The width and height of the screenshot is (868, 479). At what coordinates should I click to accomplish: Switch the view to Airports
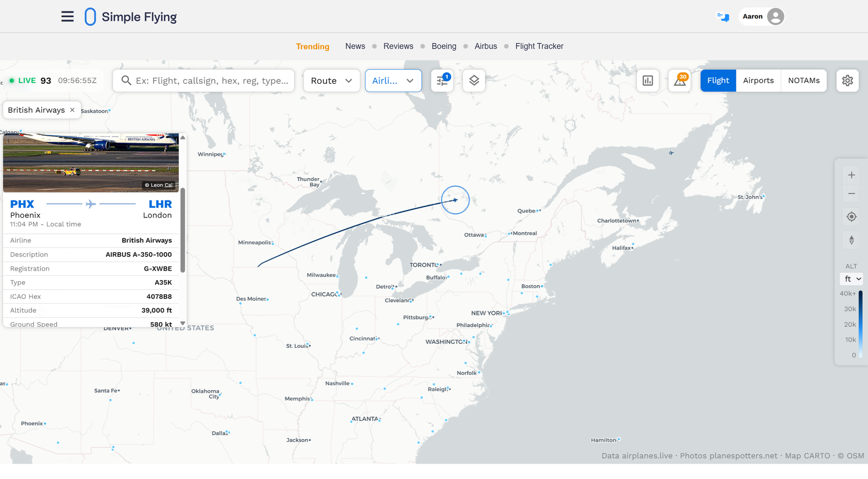(758, 81)
